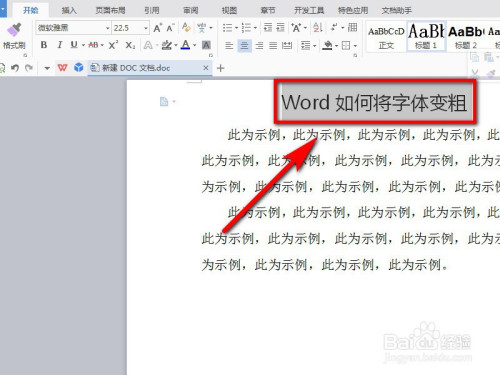
Task: Open the 视图 (View) tab
Action: 229,10
